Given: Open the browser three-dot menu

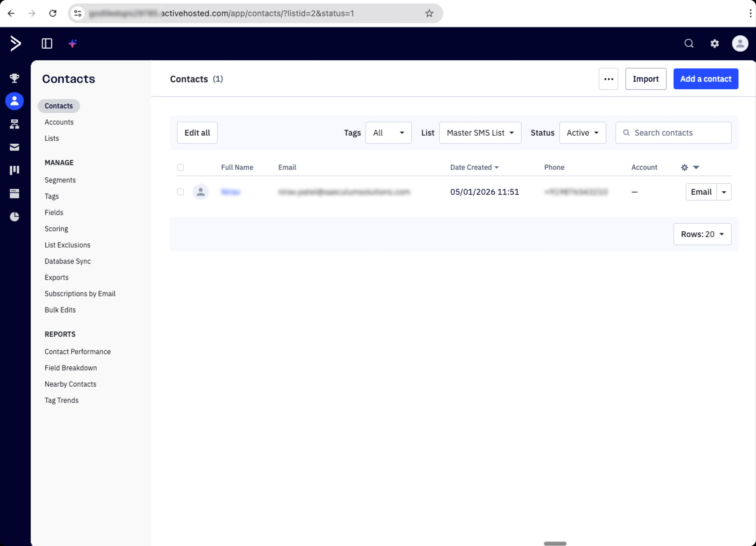Looking at the screenshot, I should pyautogui.click(x=750, y=13).
